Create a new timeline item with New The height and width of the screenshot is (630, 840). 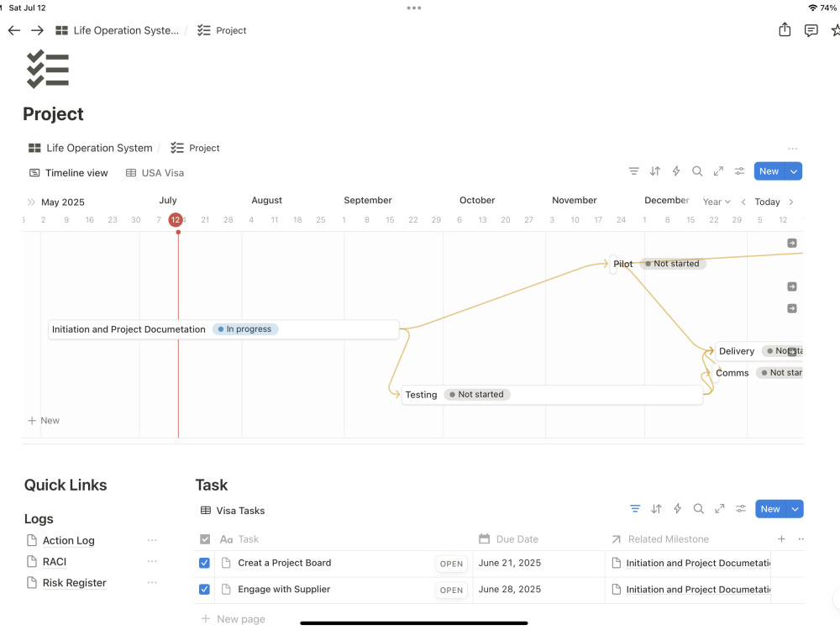pos(769,171)
